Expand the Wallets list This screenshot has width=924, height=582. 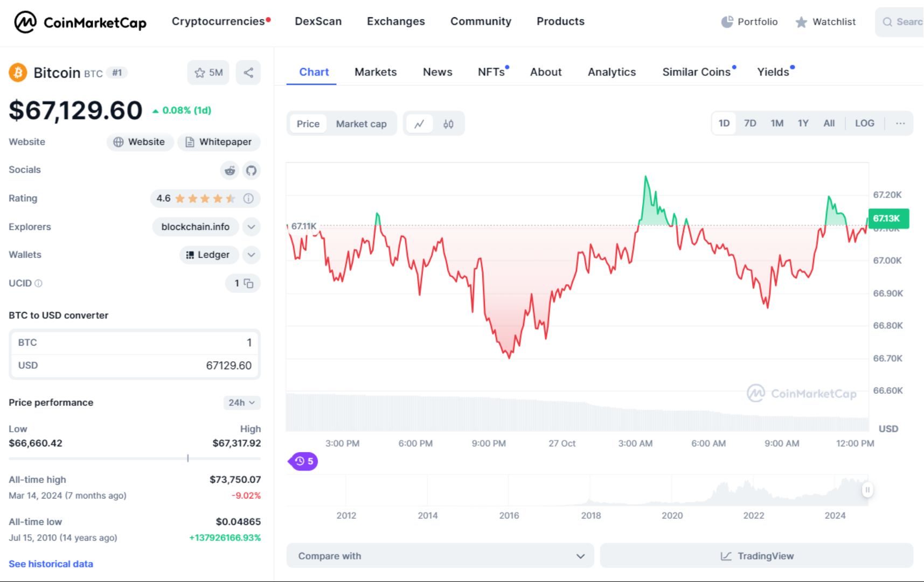pos(251,255)
